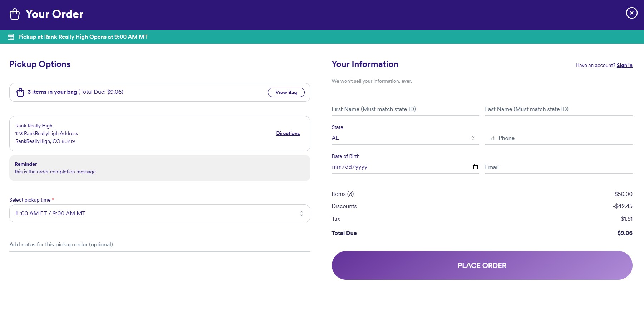Select the Items total $50.00
Viewport: 644px width, 313px height.
click(623, 194)
